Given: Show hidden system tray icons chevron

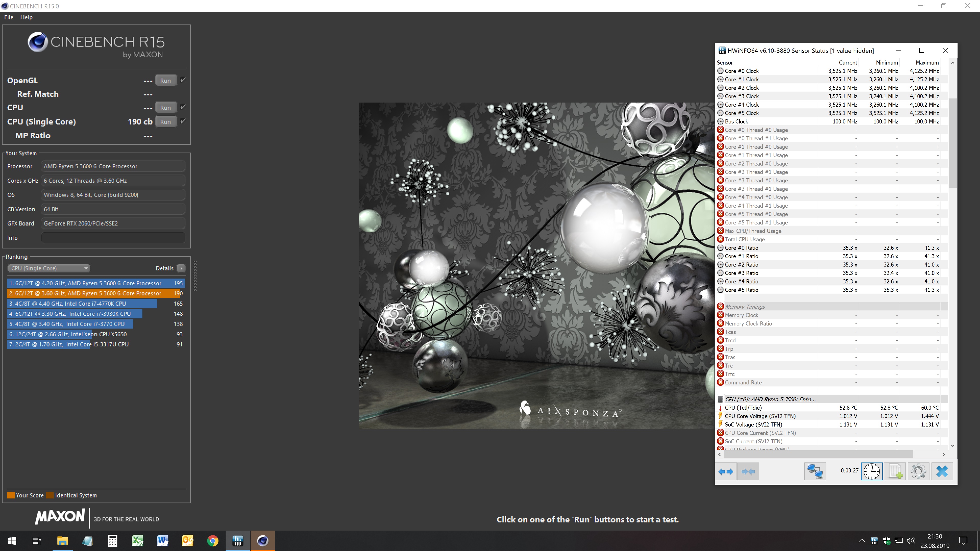Looking at the screenshot, I should point(862,541).
